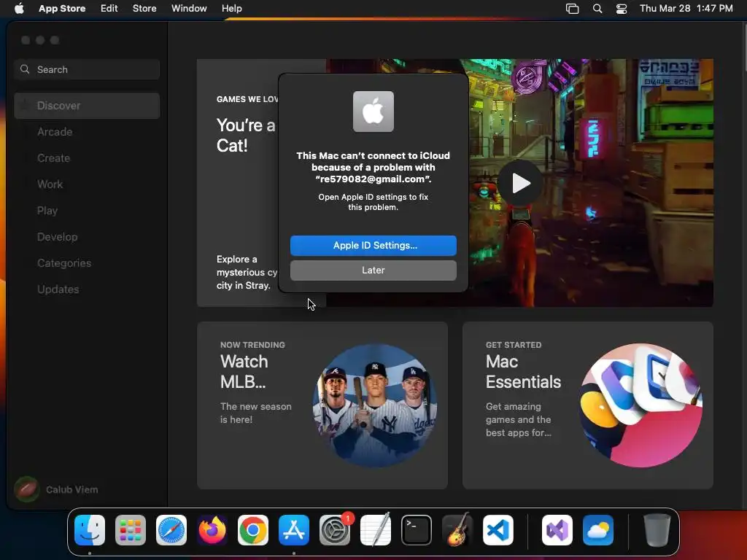Open the Calub Viem account profile

[x=56, y=489]
